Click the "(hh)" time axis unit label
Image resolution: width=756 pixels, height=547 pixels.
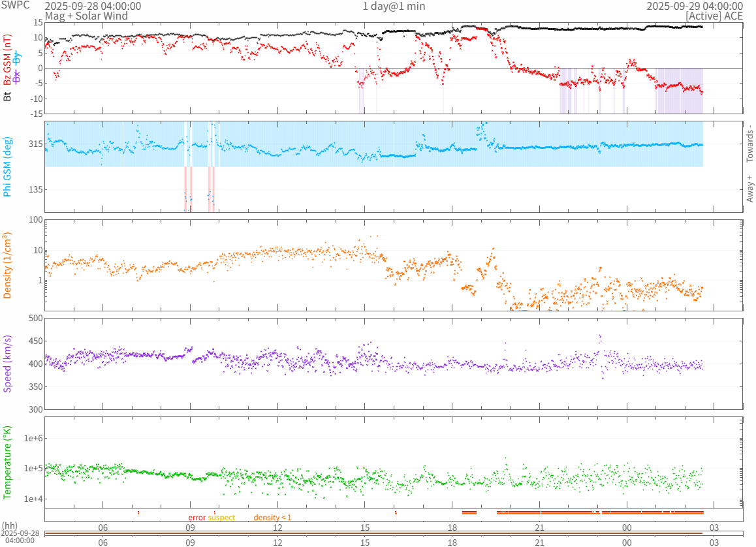[x=10, y=526]
